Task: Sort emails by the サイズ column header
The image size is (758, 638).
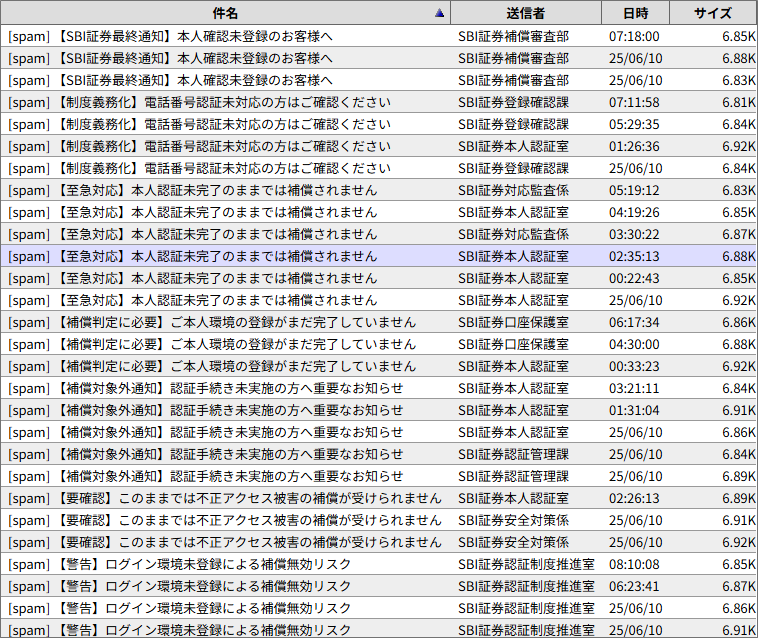Action: tap(713, 13)
